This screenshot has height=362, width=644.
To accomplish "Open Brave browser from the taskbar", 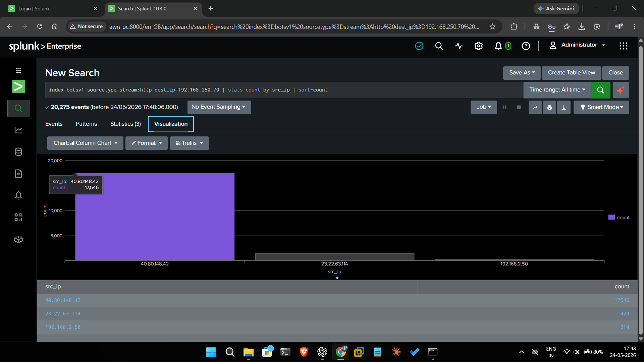I will point(304,352).
